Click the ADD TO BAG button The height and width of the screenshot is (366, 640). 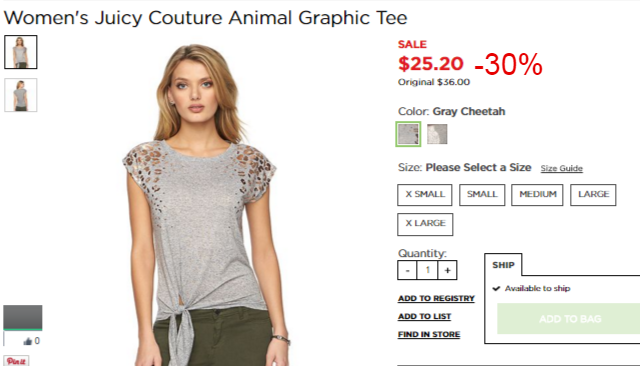pos(569,319)
